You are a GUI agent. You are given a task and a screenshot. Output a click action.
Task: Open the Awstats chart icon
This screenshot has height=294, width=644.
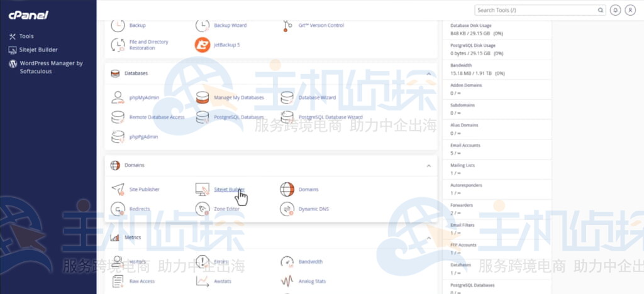pyautogui.click(x=202, y=281)
